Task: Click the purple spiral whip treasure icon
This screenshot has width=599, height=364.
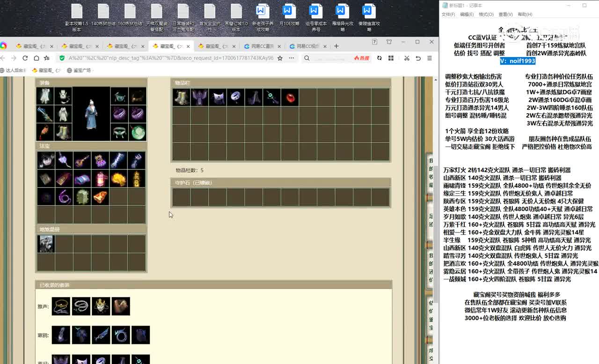Action: (64, 197)
